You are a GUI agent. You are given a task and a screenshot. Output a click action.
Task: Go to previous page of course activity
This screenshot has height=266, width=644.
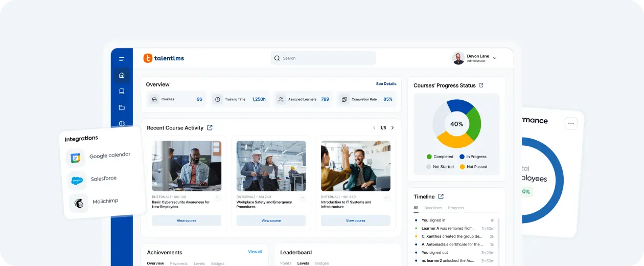(x=374, y=128)
